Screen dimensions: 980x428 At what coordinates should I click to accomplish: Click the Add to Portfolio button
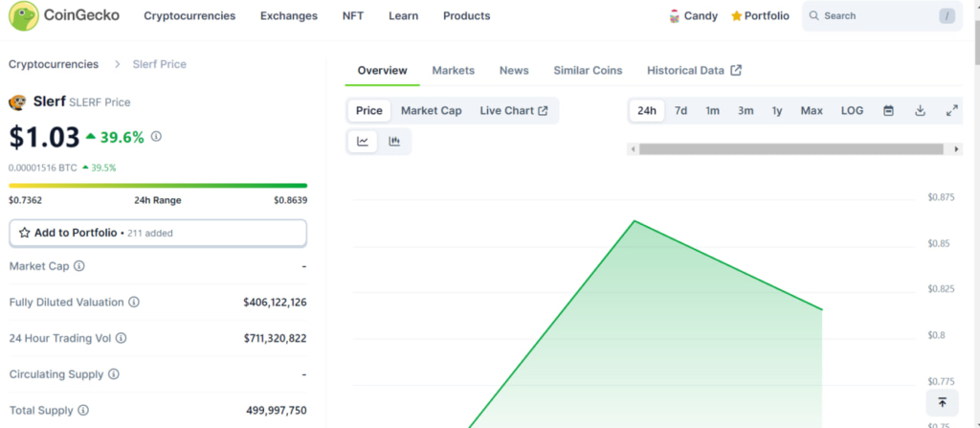coord(158,233)
